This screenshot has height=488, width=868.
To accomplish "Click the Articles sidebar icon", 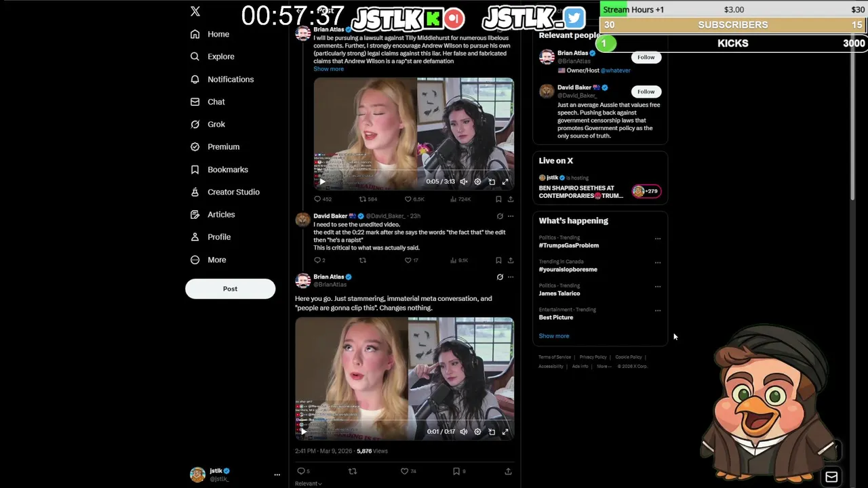I will click(195, 214).
